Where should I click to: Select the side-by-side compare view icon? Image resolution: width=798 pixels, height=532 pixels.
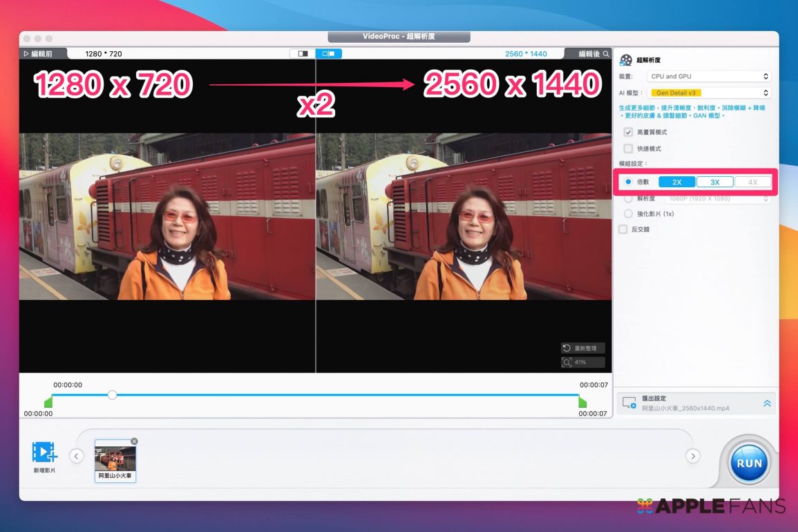[x=328, y=53]
